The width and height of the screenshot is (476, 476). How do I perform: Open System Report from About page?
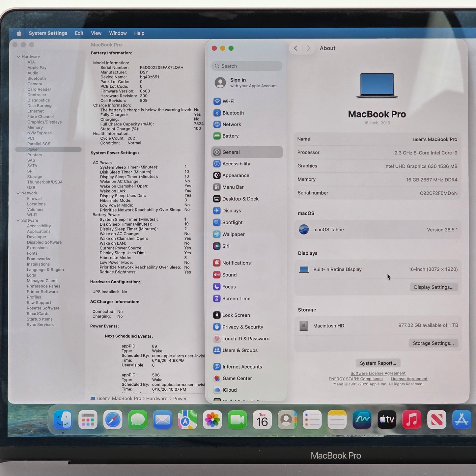(x=378, y=363)
